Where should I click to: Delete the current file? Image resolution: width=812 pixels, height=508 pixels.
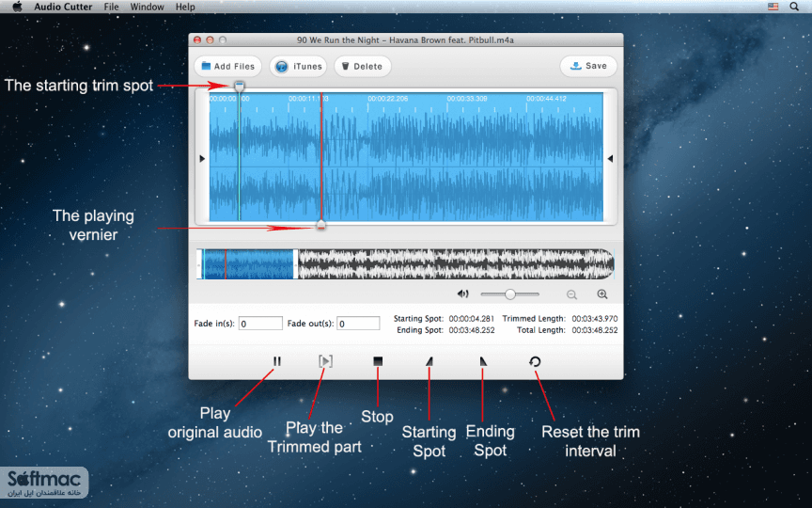pyautogui.click(x=363, y=67)
